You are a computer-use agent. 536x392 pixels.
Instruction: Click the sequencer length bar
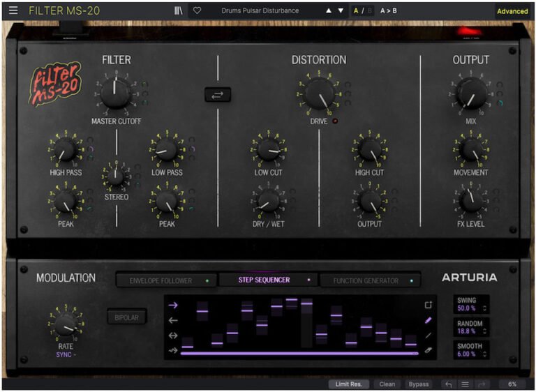[299, 354]
